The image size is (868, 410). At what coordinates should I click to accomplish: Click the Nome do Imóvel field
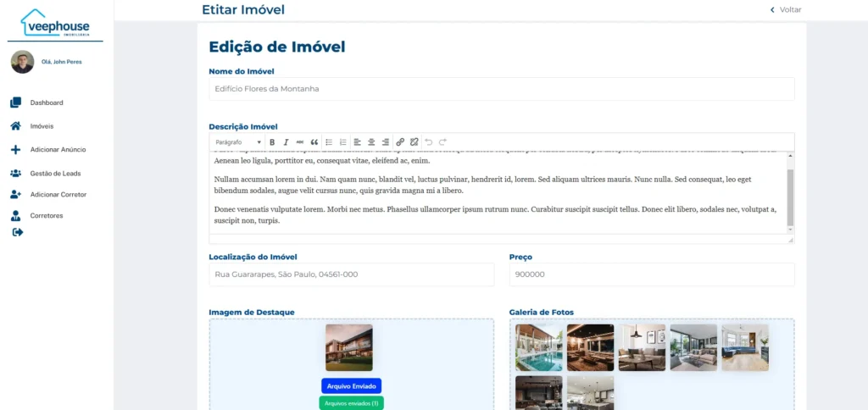click(501, 89)
